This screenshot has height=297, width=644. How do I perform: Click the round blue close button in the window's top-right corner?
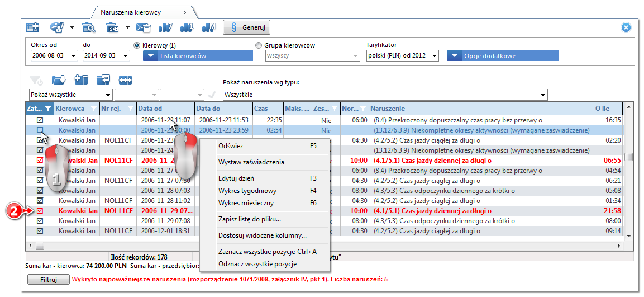tap(626, 27)
